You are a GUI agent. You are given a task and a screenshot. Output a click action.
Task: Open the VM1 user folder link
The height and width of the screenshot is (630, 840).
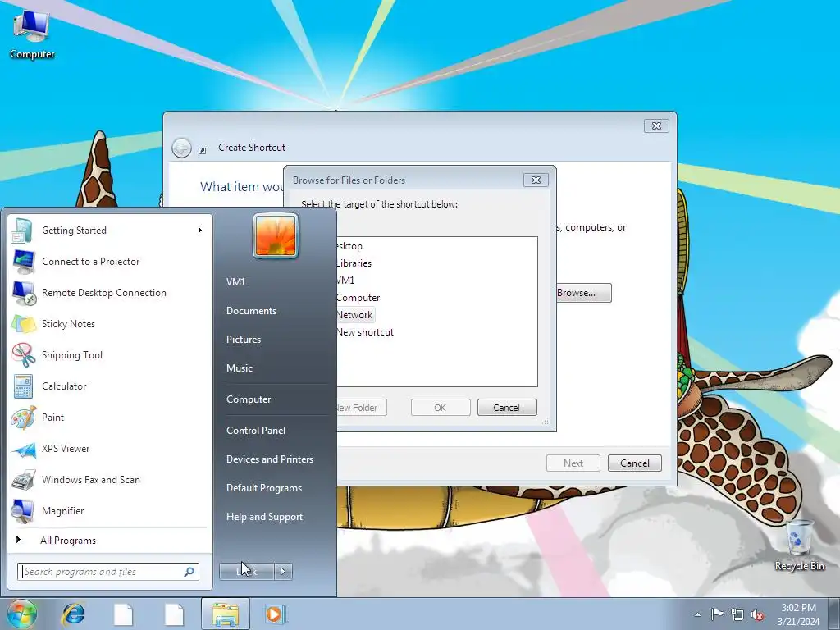(x=235, y=282)
